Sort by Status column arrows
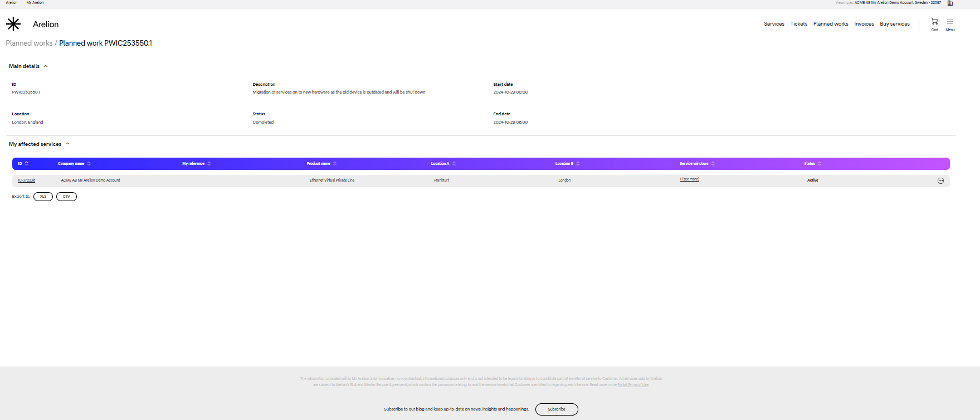 click(820, 164)
